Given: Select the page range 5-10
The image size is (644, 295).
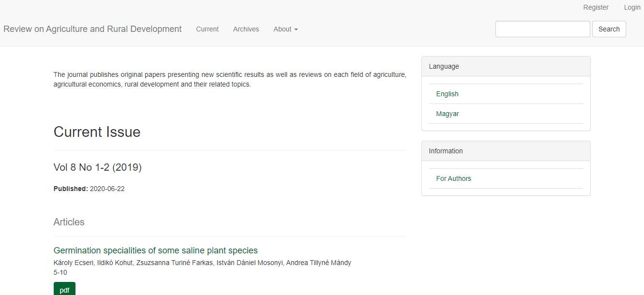Looking at the screenshot, I should click(x=60, y=272).
